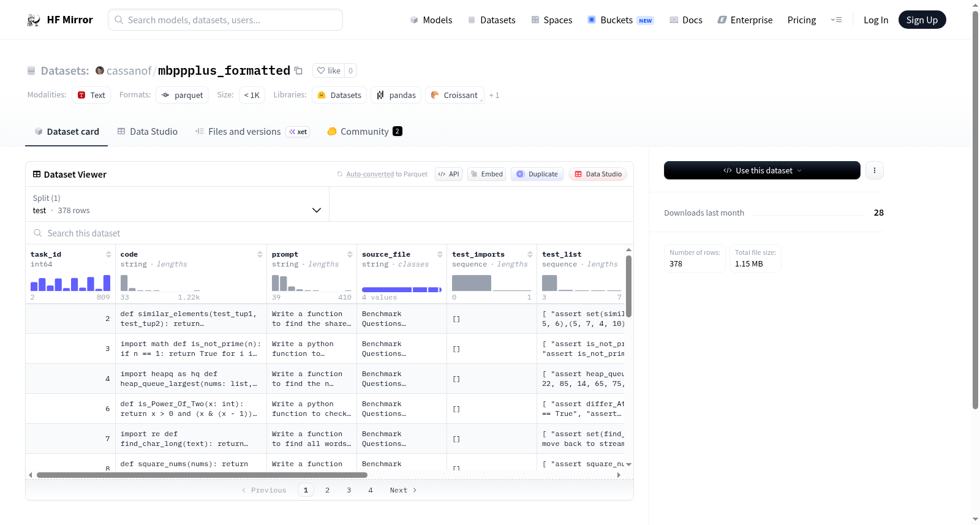Select the Croissant library tag
This screenshot has height=525, width=980.
[x=454, y=95]
